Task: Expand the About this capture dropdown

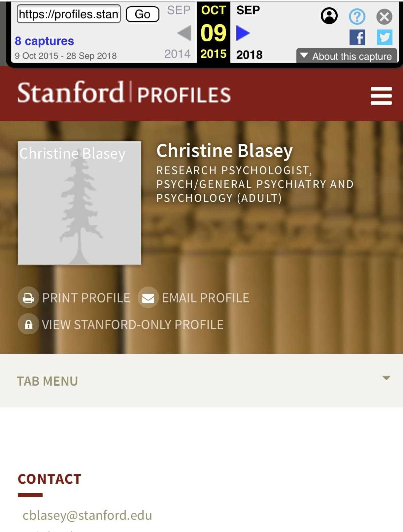Action: pyautogui.click(x=347, y=56)
